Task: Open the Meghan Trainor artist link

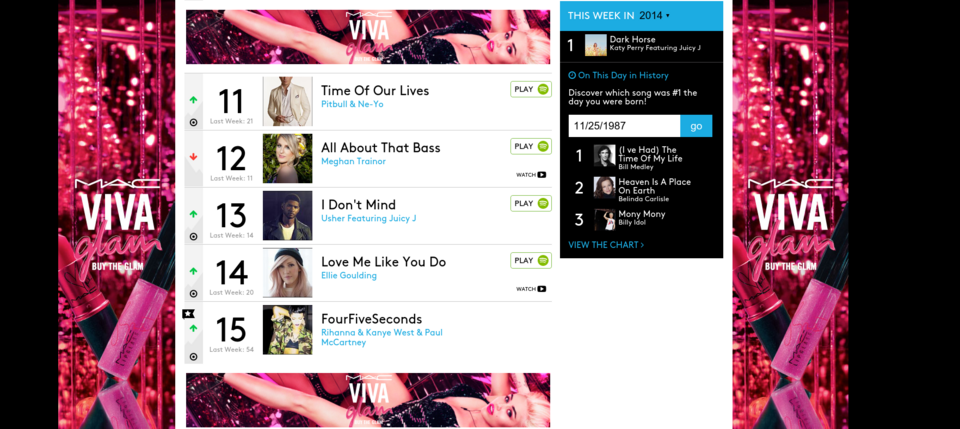Action: pos(353,162)
